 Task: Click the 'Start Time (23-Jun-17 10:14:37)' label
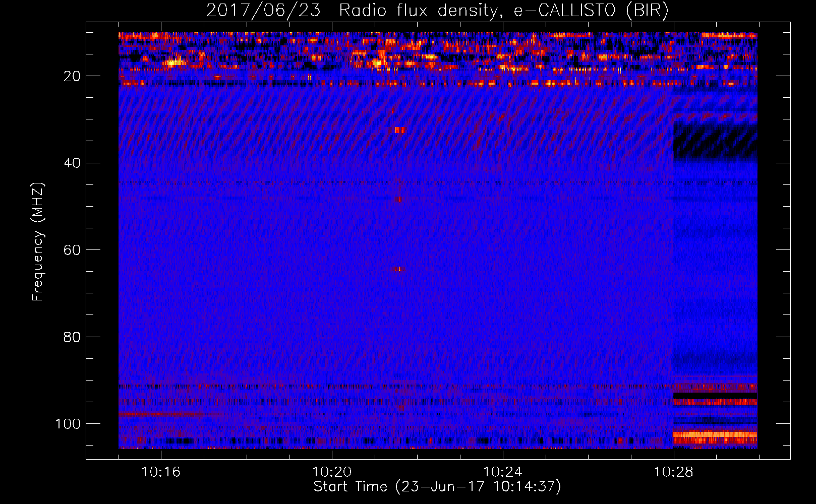(x=437, y=487)
